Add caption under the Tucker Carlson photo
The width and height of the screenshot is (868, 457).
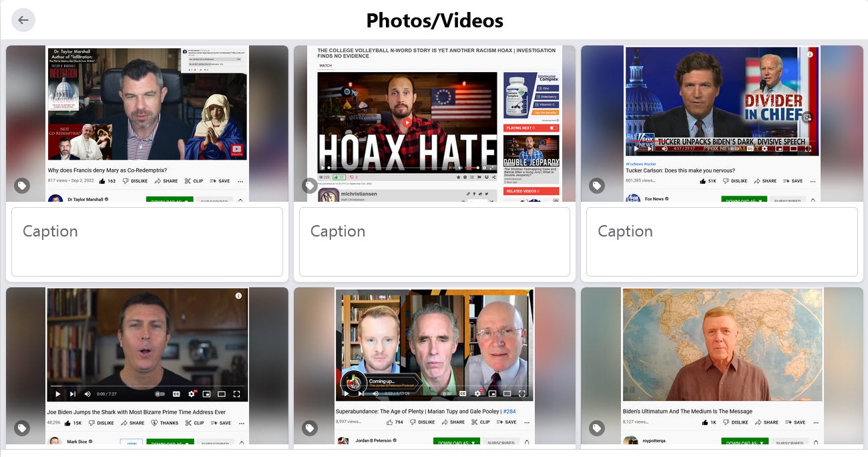pyautogui.click(x=722, y=242)
